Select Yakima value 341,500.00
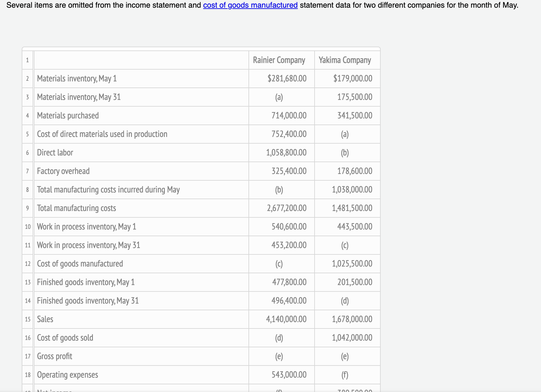Image resolution: width=541 pixels, height=392 pixels. click(355, 116)
